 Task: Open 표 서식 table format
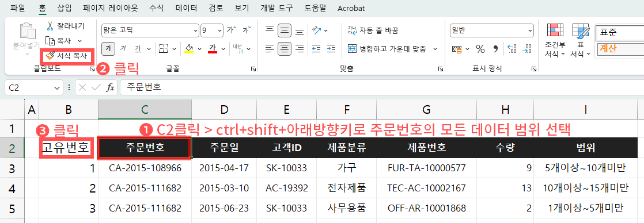tap(580, 40)
